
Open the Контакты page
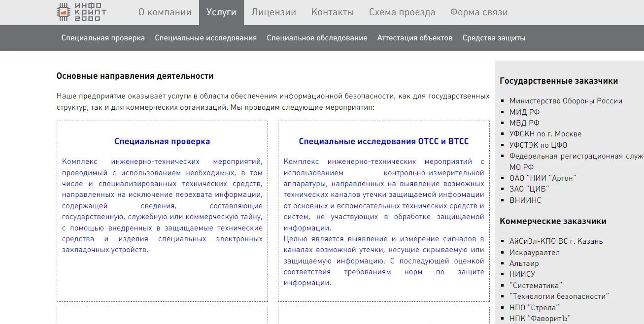tap(333, 12)
